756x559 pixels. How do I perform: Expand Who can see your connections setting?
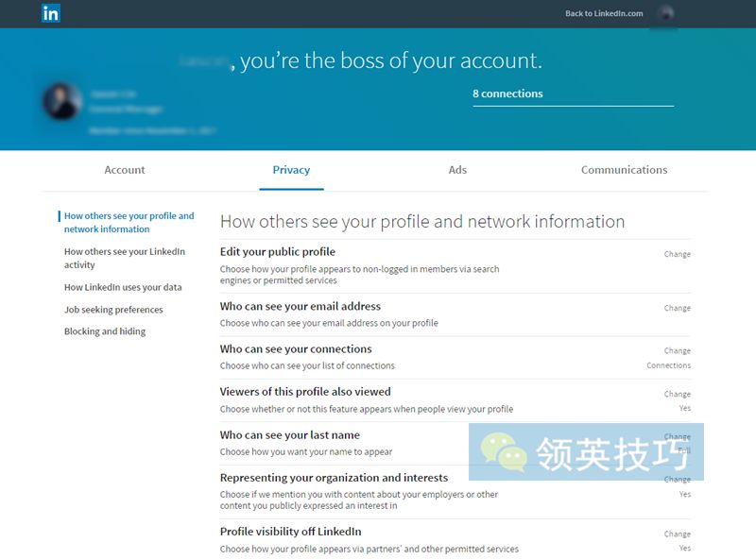(x=455, y=358)
